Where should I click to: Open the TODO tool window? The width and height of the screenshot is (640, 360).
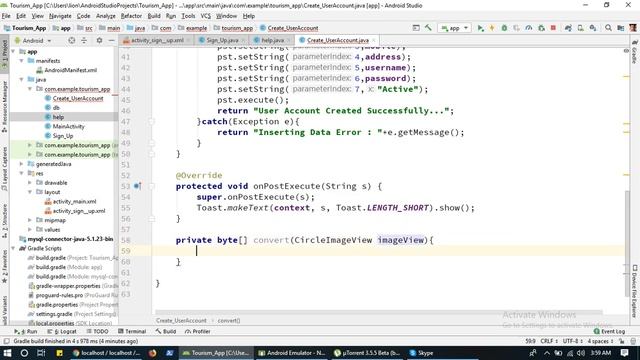pyautogui.click(x=98, y=331)
